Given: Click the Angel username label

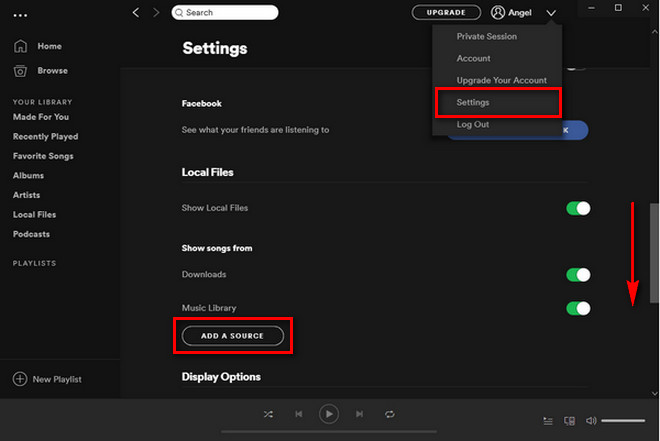Looking at the screenshot, I should pos(520,13).
